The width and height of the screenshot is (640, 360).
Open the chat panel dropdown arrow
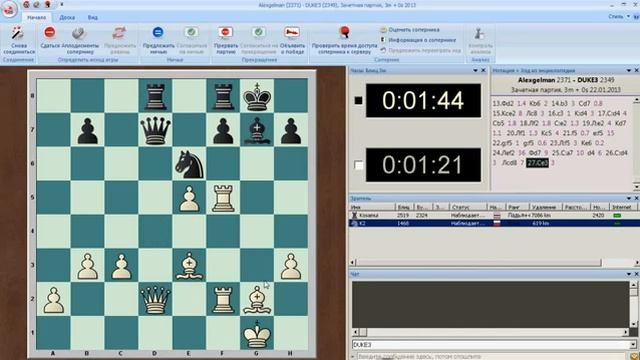(629, 274)
